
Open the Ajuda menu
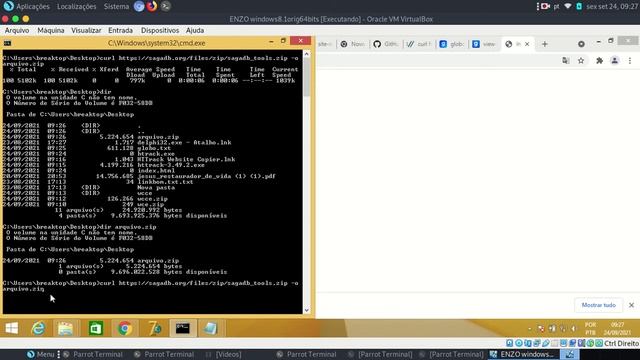coord(195,30)
